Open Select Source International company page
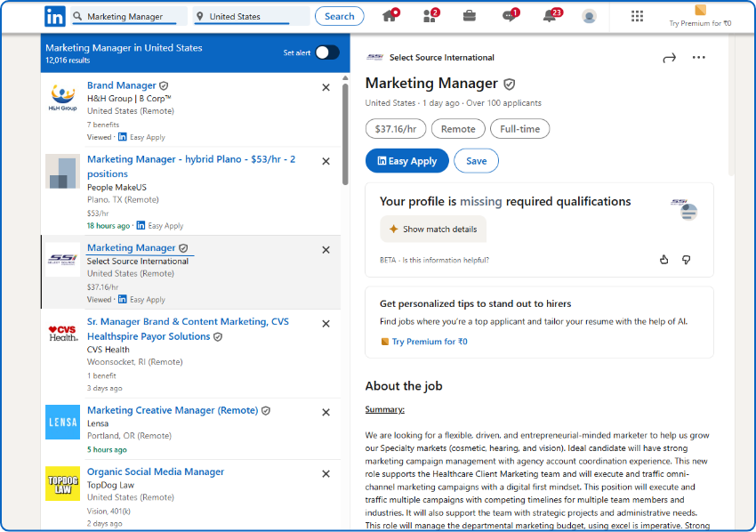The image size is (756, 532). click(442, 58)
